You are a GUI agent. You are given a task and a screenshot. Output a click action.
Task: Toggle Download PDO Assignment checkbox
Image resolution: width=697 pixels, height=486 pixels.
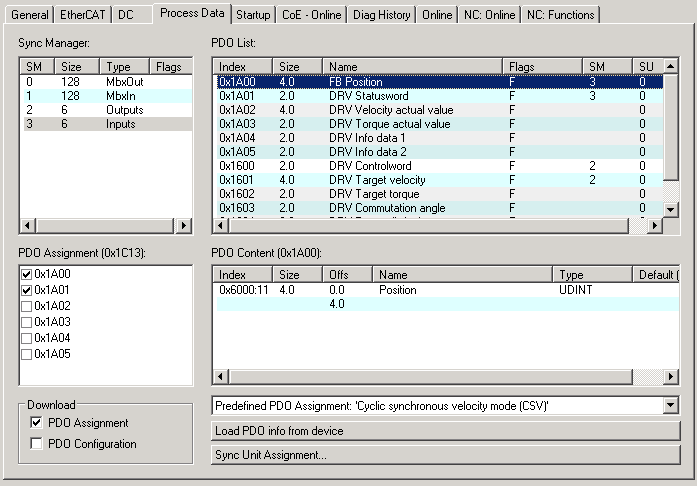coord(36,422)
